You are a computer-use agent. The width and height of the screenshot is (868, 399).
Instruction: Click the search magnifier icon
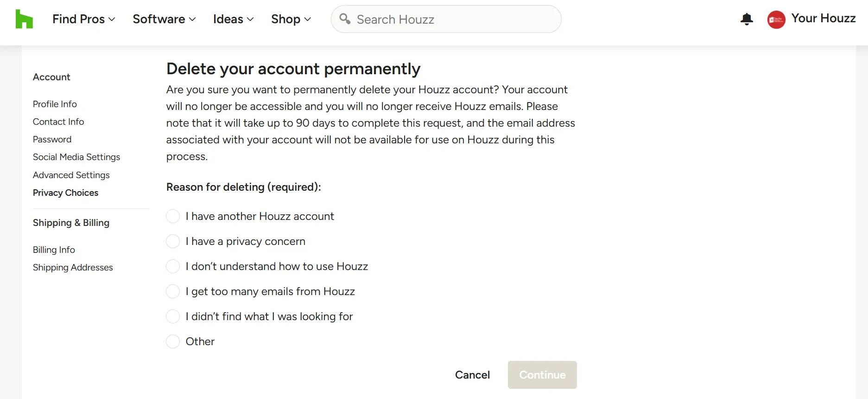point(345,19)
